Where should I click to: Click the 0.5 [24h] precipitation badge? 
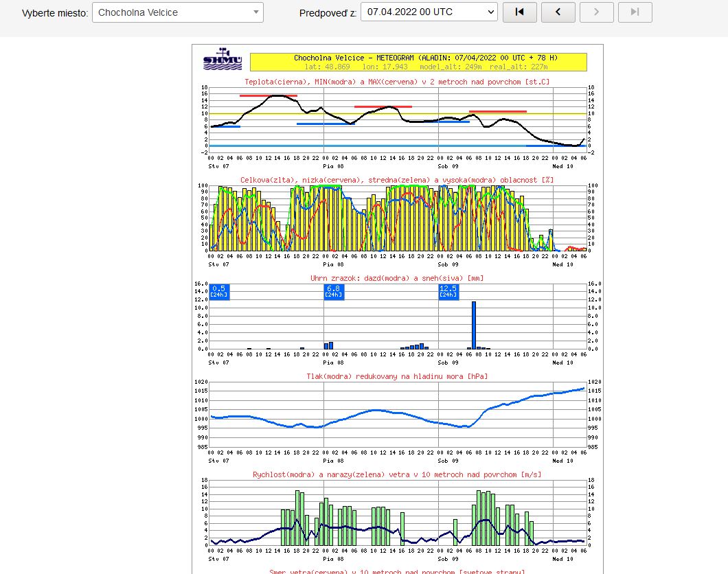pyautogui.click(x=220, y=291)
